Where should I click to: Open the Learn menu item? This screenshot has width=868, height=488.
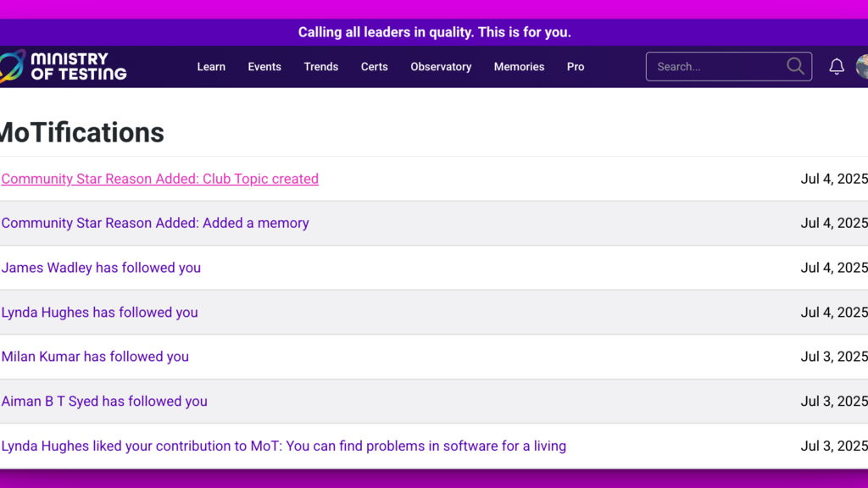(211, 67)
